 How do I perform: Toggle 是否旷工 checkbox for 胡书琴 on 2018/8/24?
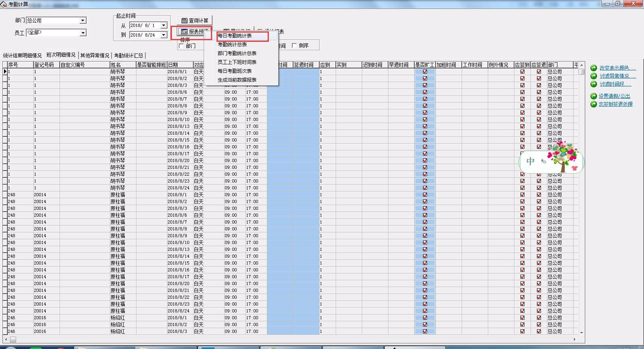click(425, 188)
